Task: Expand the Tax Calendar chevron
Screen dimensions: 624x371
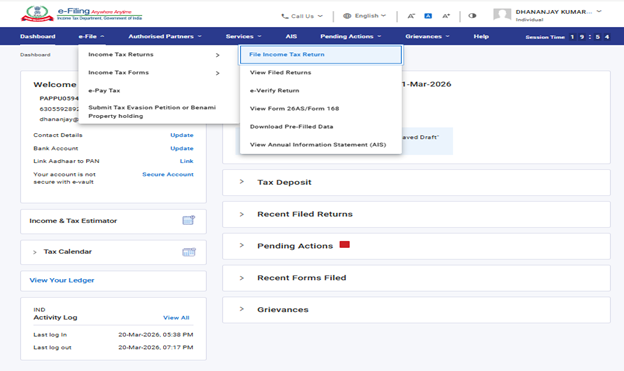Action: pos(35,252)
